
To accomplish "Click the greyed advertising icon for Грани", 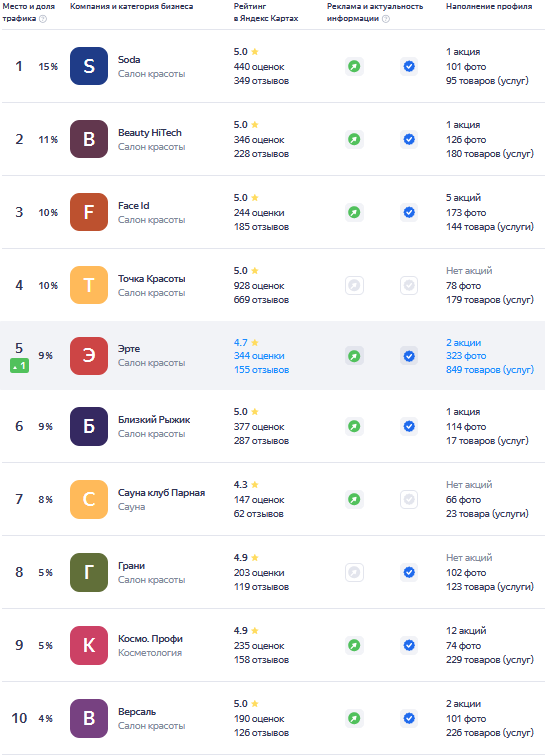I will 354,573.
